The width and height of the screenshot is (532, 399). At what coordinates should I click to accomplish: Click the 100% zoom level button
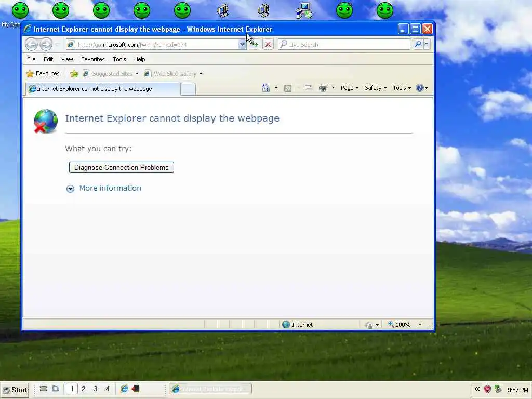pos(400,325)
